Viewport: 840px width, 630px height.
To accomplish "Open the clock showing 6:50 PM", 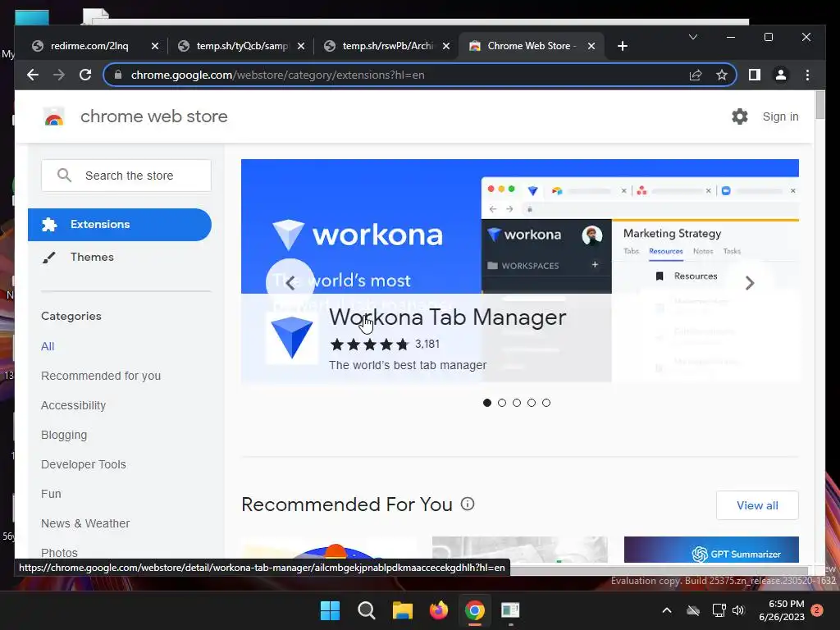I will click(782, 610).
